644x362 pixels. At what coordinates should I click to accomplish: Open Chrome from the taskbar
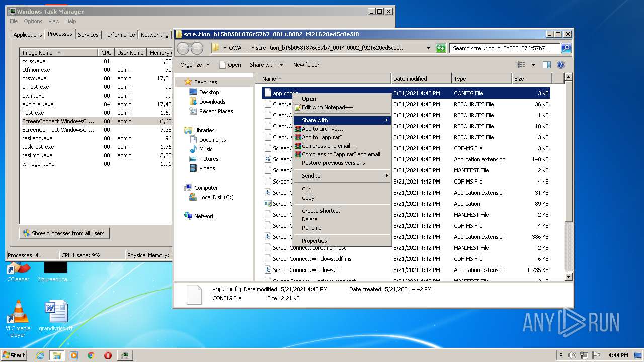tap(91, 355)
